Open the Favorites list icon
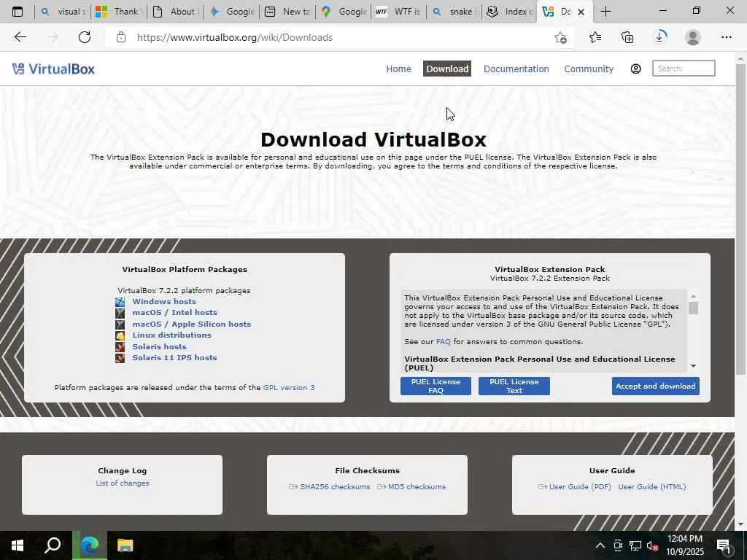Image resolution: width=747 pixels, height=560 pixels. point(595,37)
